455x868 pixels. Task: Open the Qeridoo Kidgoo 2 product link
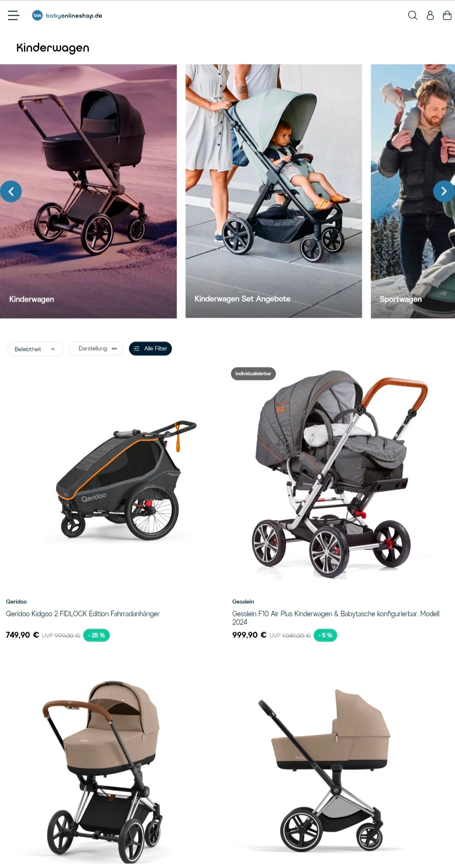pos(83,614)
